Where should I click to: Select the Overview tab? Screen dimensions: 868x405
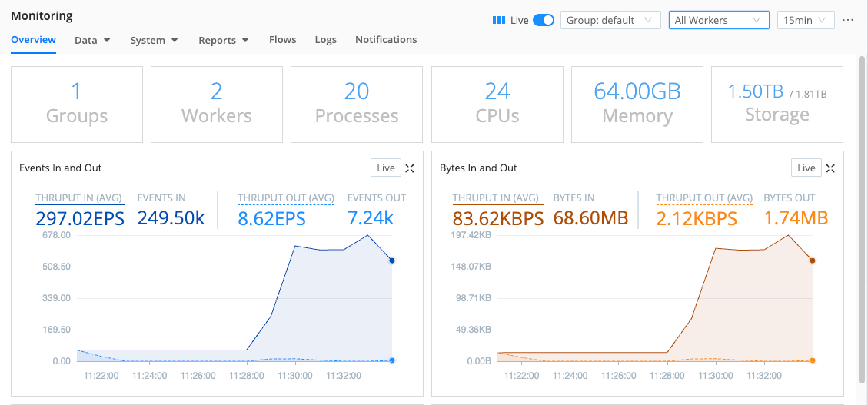click(33, 40)
